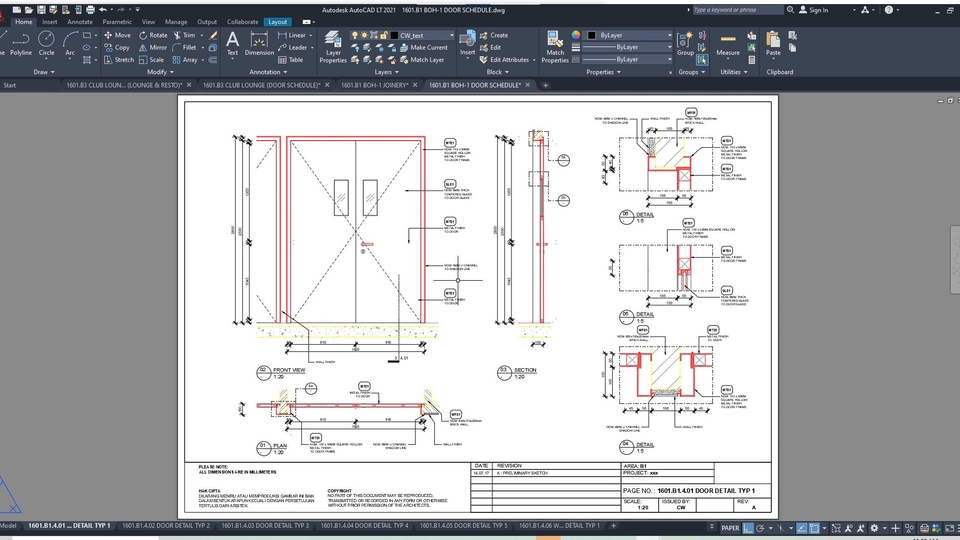Open the Insert ribbon tab

click(x=50, y=22)
